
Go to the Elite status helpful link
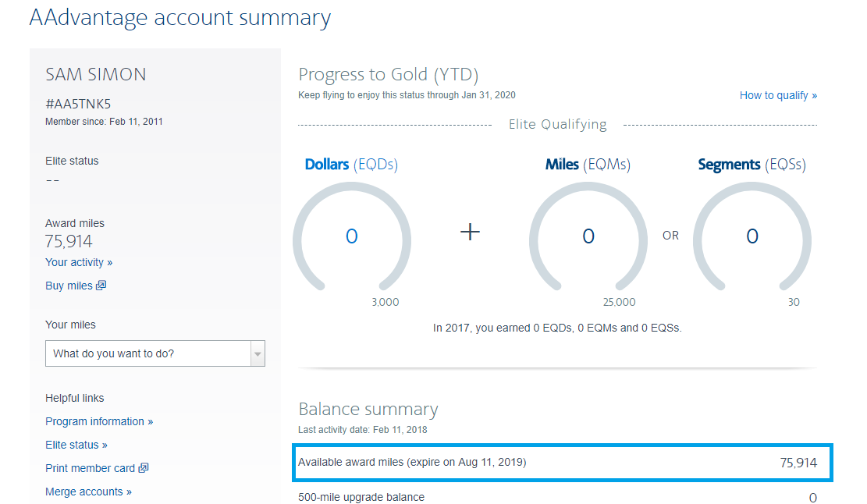pyautogui.click(x=76, y=445)
